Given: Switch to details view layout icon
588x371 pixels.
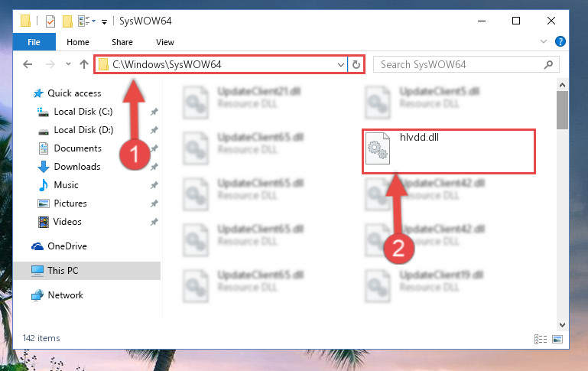Looking at the screenshot, I should pos(541,339).
